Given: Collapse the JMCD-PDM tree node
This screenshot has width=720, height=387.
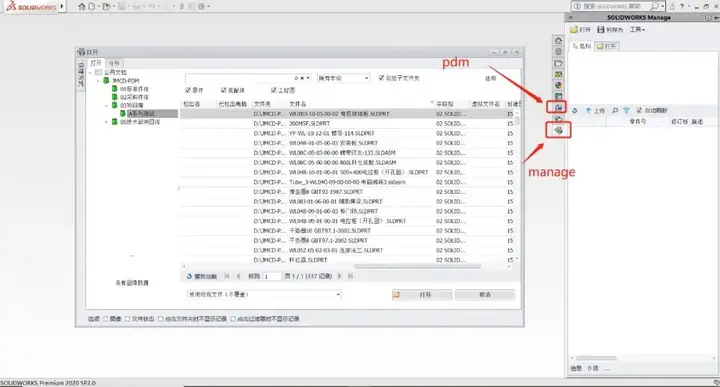Looking at the screenshot, I should 98,81.
